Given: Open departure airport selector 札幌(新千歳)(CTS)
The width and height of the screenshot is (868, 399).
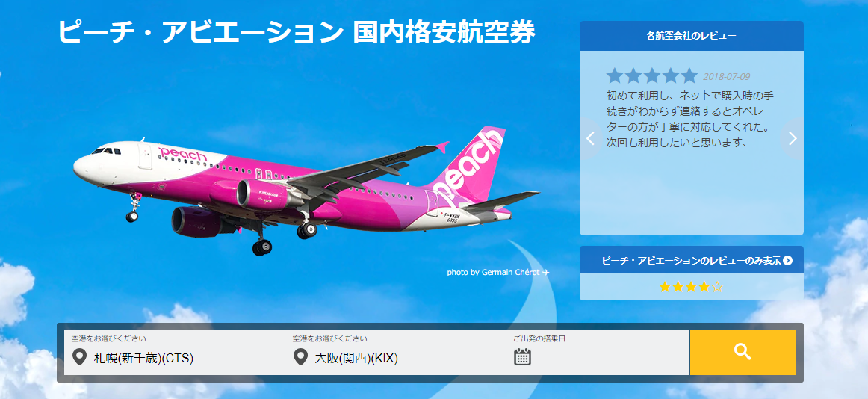Looking at the screenshot, I should click(x=174, y=353).
